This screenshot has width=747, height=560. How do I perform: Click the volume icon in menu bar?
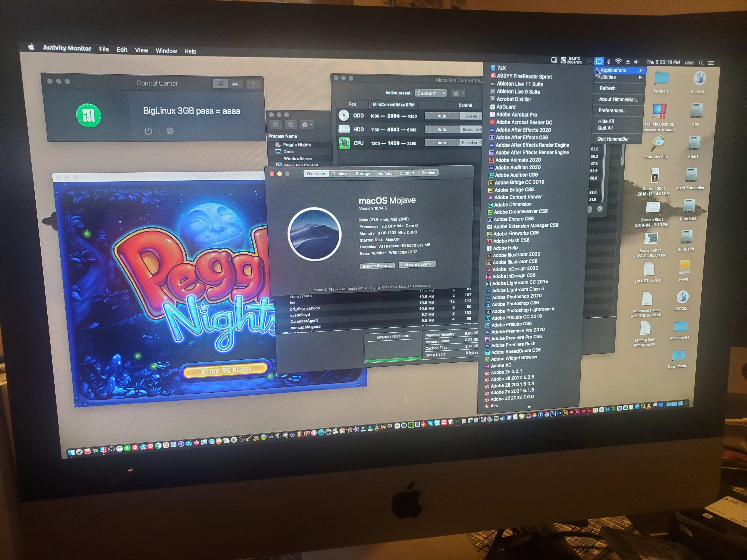(x=637, y=62)
